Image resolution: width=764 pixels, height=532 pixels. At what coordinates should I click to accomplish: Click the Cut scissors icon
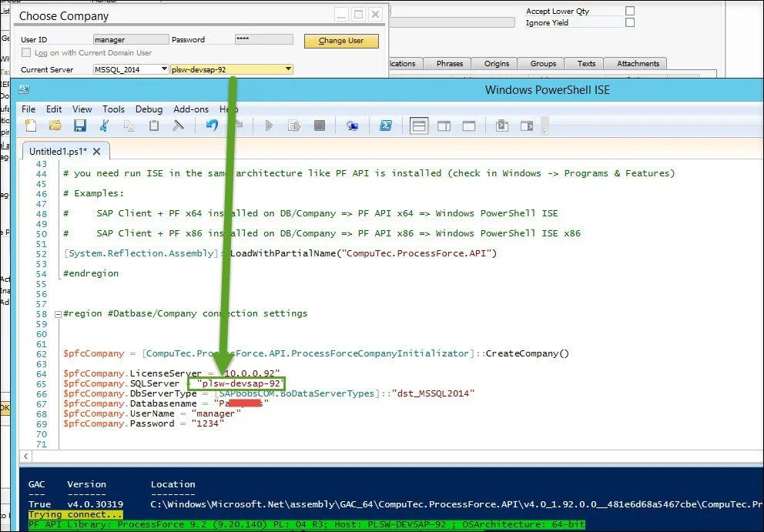pyautogui.click(x=105, y=125)
